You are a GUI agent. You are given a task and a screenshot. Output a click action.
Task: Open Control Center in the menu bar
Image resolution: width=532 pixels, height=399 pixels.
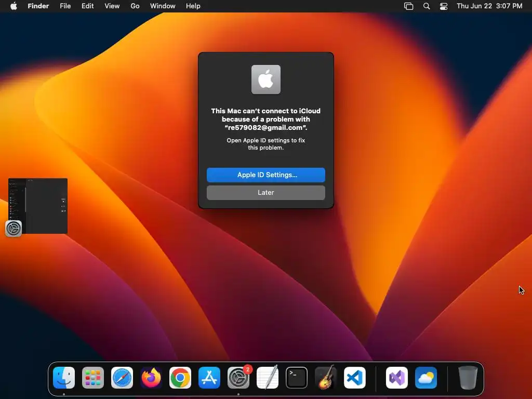click(444, 6)
